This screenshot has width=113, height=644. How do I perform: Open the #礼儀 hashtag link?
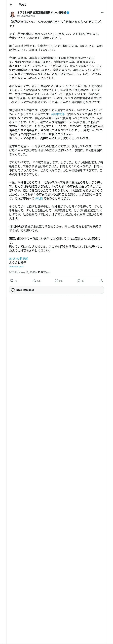click(39, 198)
